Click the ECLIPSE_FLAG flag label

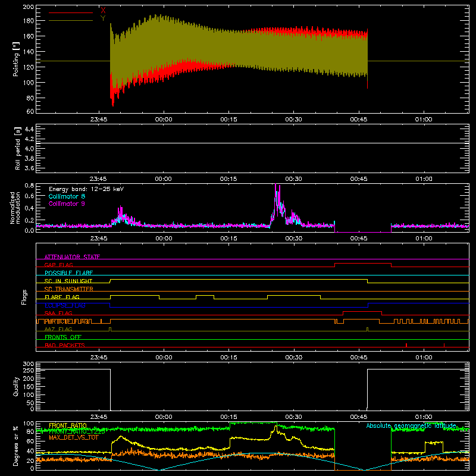pyautogui.click(x=65, y=305)
